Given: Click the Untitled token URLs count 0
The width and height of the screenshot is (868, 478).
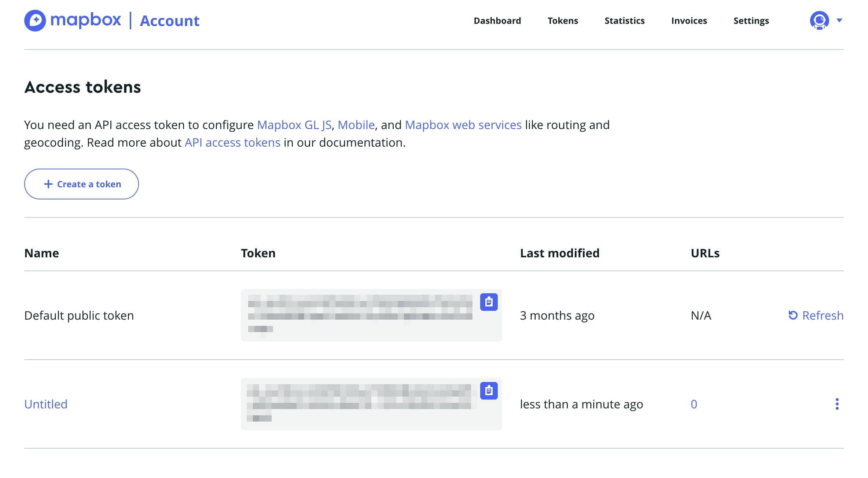Looking at the screenshot, I should click(694, 404).
